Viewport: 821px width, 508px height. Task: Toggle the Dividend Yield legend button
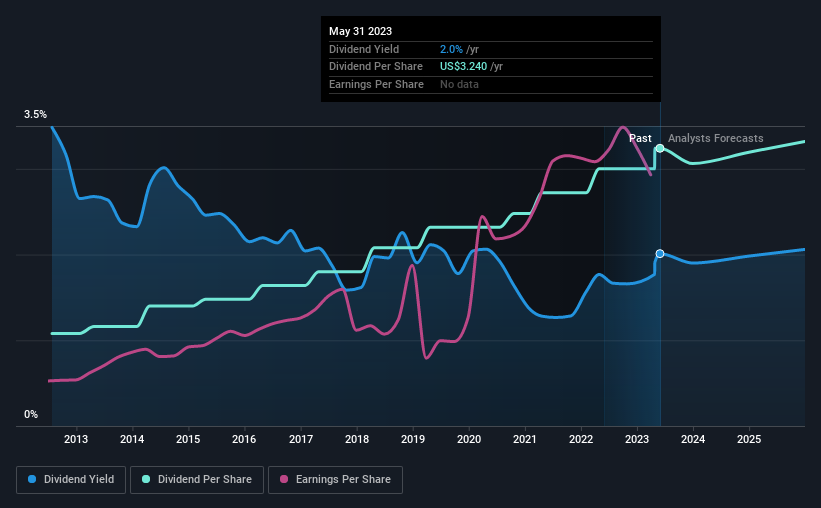tap(71, 480)
